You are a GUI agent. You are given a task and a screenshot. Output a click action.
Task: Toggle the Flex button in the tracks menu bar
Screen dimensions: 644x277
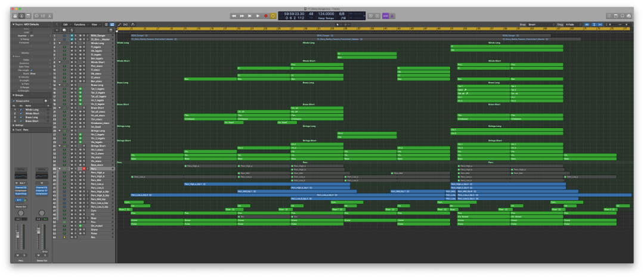126,24
